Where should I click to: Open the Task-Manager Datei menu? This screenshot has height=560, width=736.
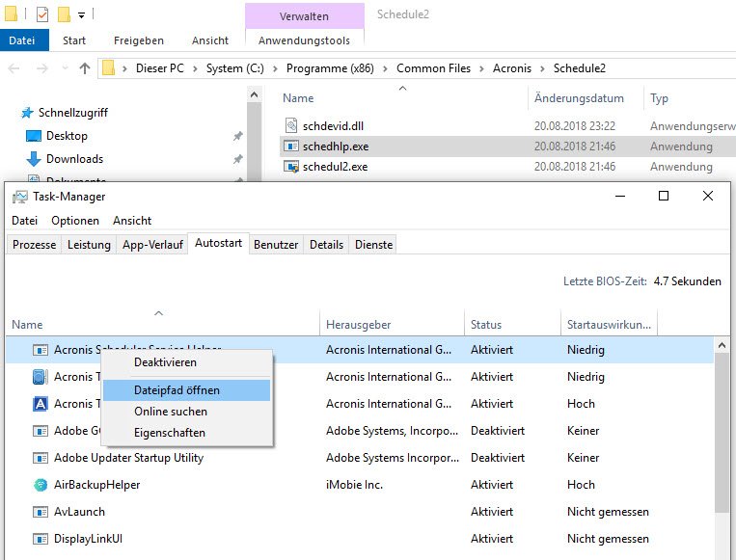24,221
